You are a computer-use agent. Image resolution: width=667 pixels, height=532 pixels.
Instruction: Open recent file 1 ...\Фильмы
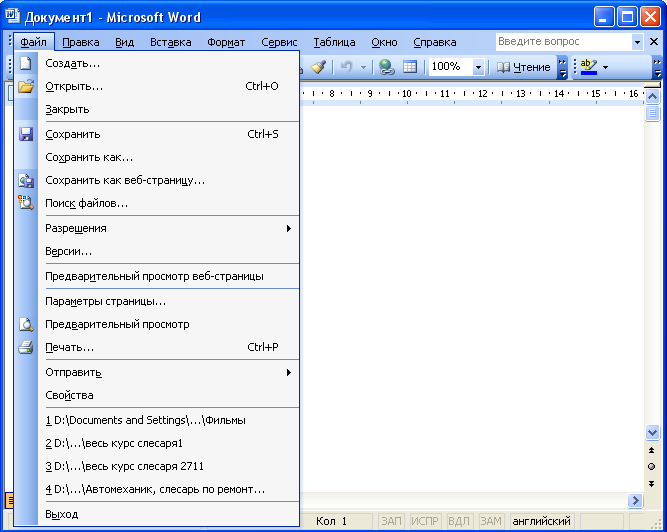coord(157,421)
